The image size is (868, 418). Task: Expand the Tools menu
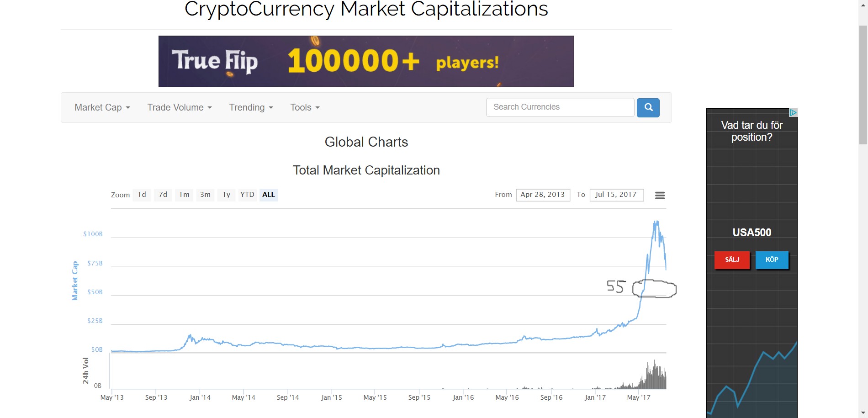point(305,107)
